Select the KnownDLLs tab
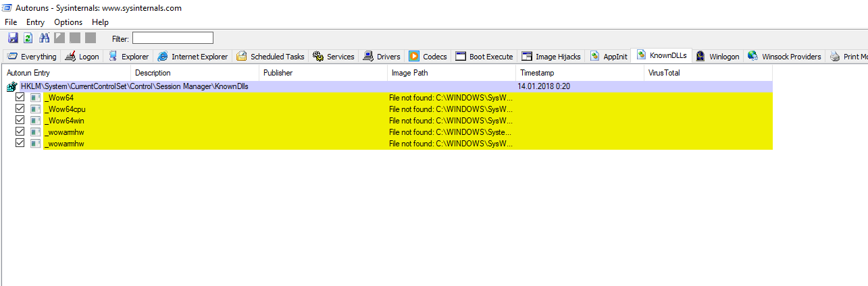Viewport: 868px width, 286px height. coord(662,55)
